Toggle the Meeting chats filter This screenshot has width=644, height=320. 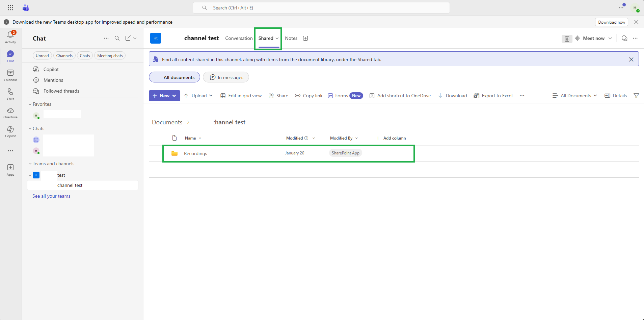click(x=110, y=56)
